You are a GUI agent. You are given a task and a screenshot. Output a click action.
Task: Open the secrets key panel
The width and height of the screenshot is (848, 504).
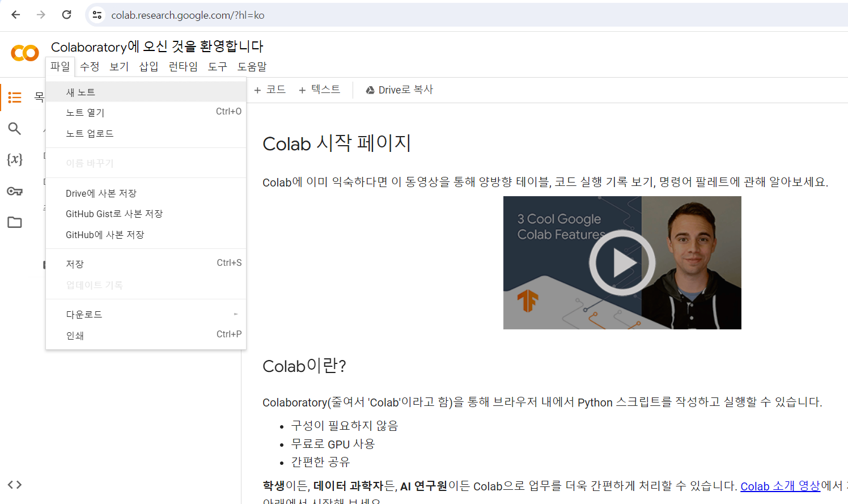pos(15,191)
